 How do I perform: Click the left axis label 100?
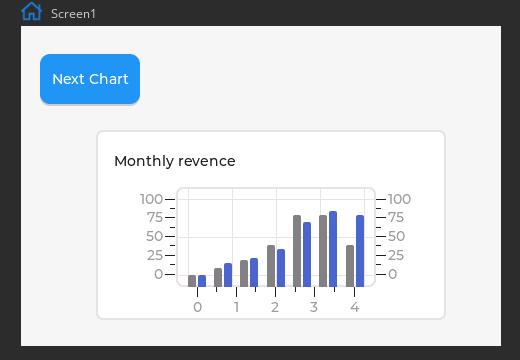click(151, 199)
